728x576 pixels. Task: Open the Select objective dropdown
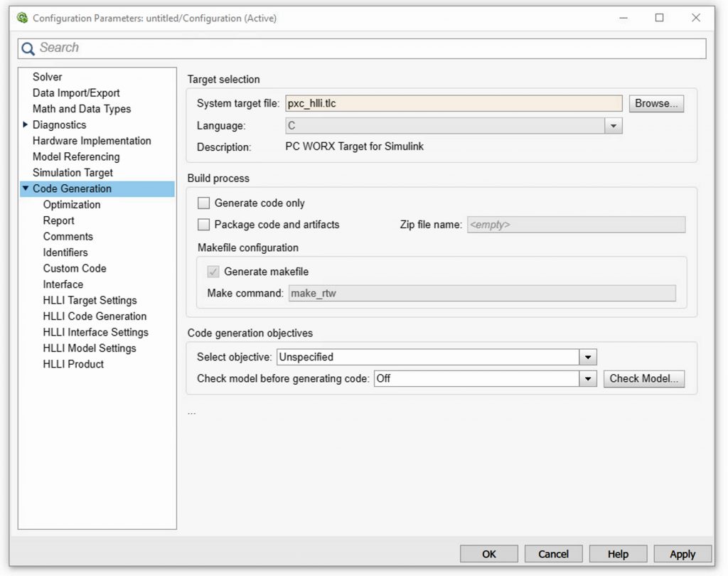point(588,356)
